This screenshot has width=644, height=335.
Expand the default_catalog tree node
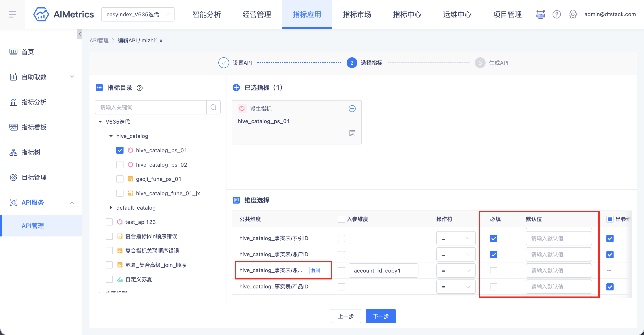tap(111, 208)
